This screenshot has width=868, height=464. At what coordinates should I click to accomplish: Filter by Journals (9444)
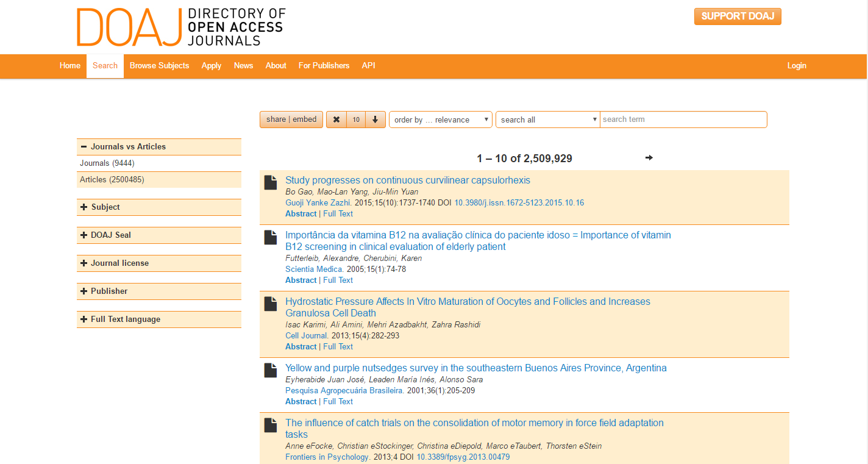coord(107,163)
